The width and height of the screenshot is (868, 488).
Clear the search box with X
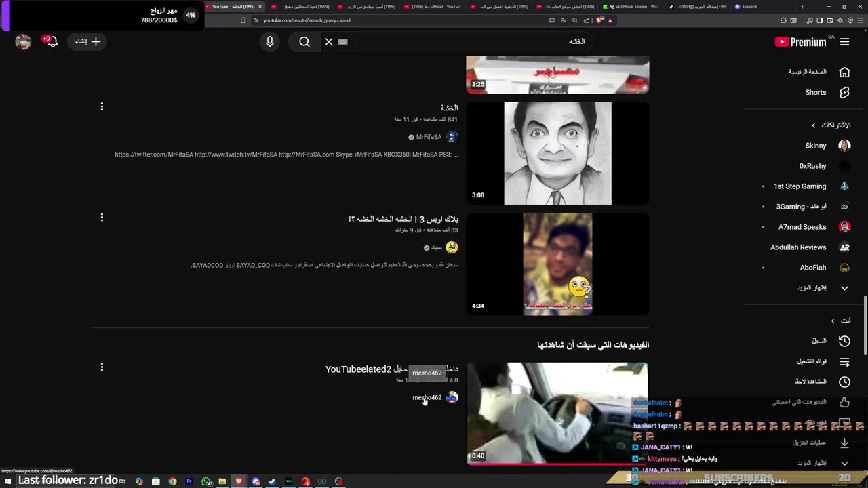click(x=328, y=42)
